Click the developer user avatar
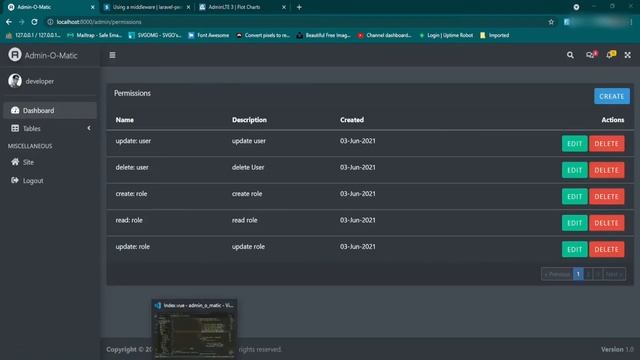 tap(15, 81)
